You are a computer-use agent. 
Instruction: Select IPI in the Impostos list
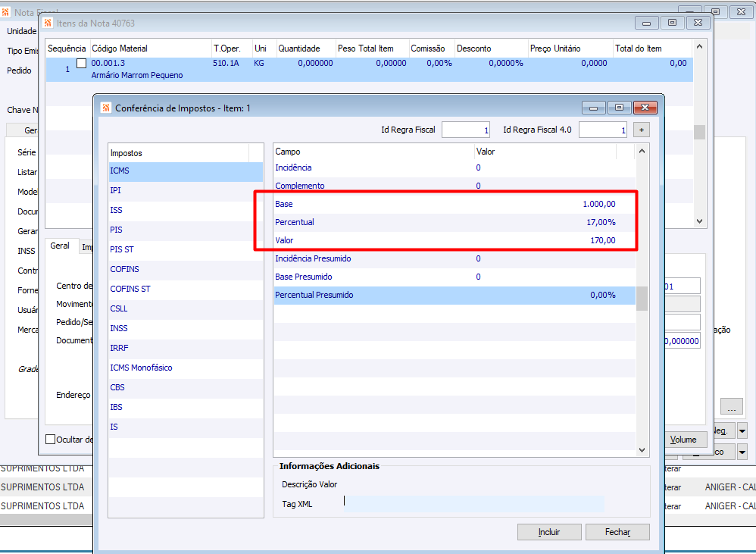(186, 190)
